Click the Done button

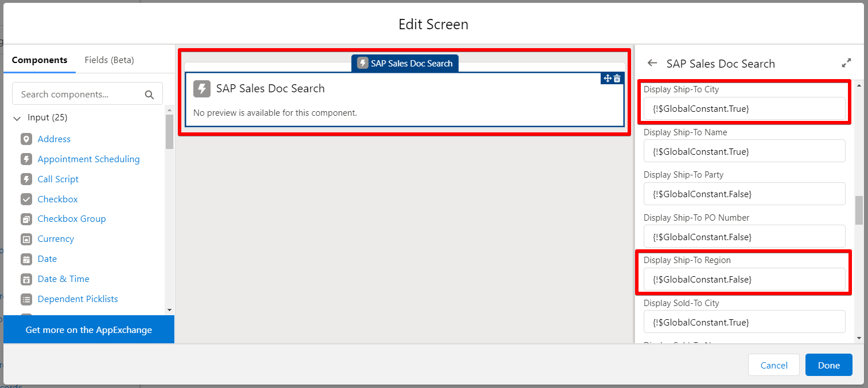pos(829,365)
